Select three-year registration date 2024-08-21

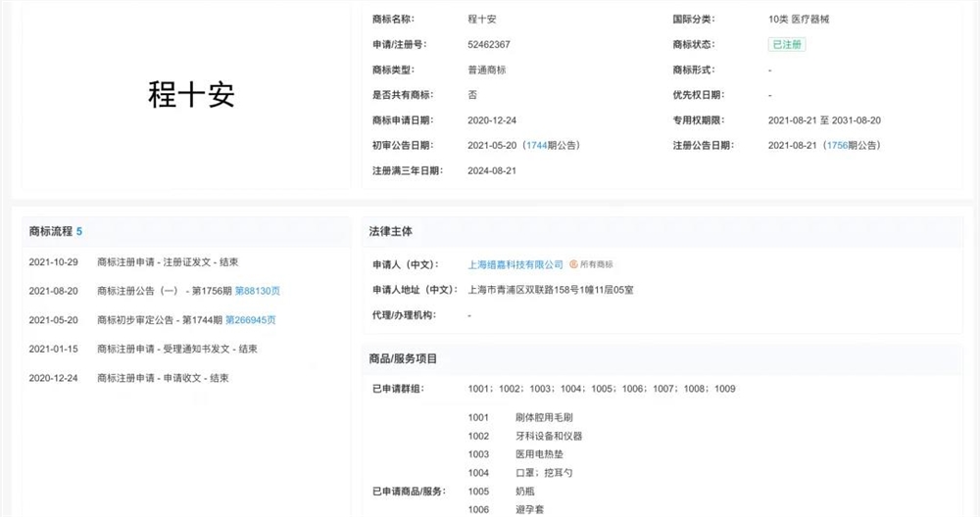[x=492, y=171]
